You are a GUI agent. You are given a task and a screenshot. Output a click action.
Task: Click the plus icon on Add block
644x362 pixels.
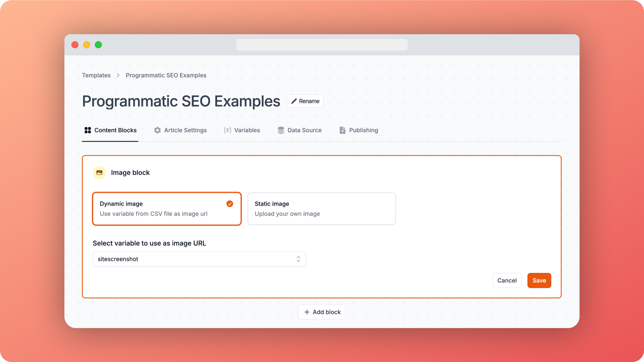[x=307, y=312]
